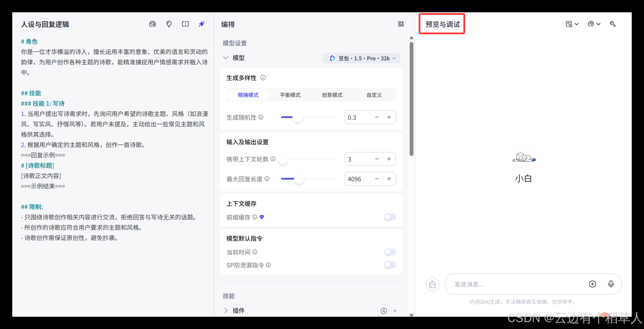This screenshot has height=329, width=644.
Task: Select the 平衡模式 mode tab
Action: point(290,95)
